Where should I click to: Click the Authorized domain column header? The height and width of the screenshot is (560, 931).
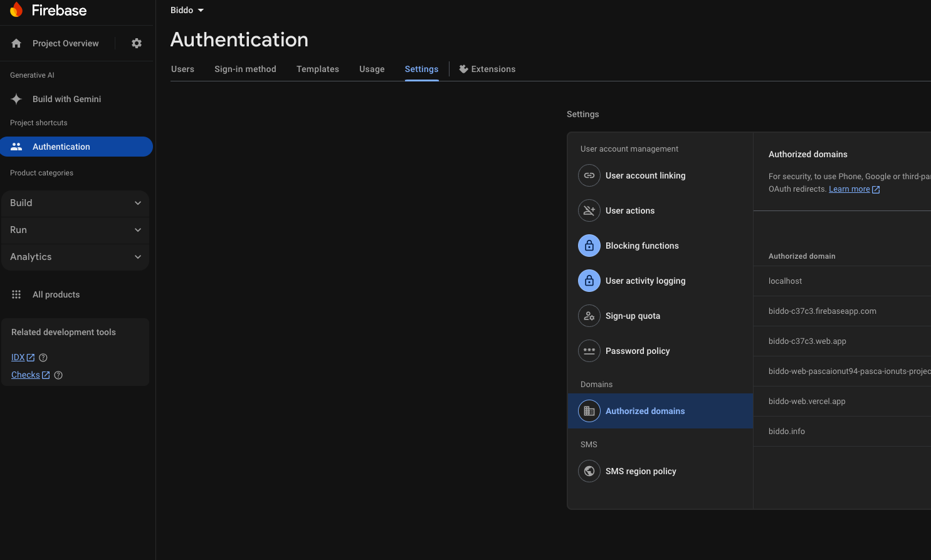click(x=802, y=256)
